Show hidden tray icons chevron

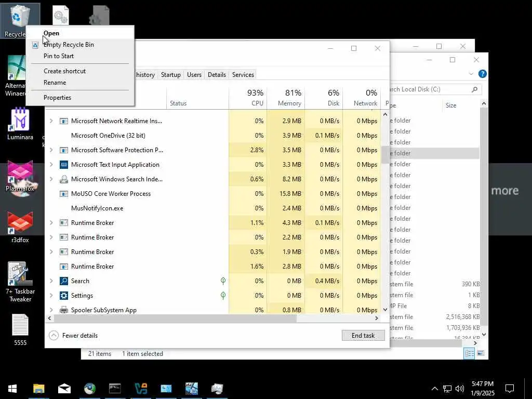435,389
